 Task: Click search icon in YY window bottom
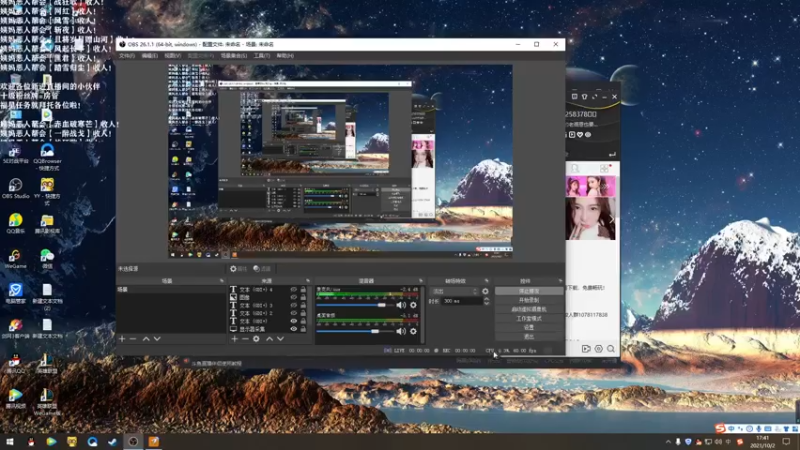click(611, 349)
